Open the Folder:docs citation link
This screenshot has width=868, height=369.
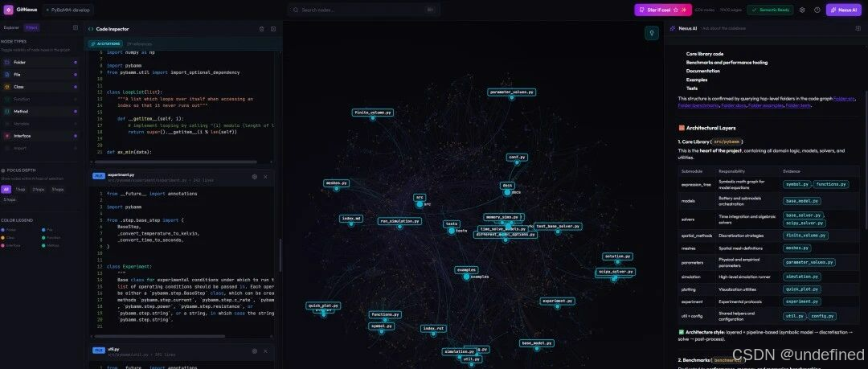(x=733, y=105)
